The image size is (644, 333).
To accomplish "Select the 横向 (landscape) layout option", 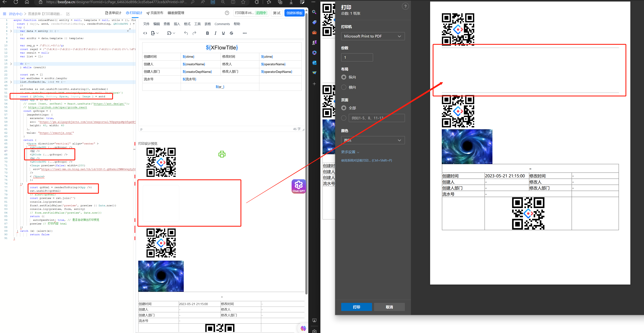I will [344, 87].
